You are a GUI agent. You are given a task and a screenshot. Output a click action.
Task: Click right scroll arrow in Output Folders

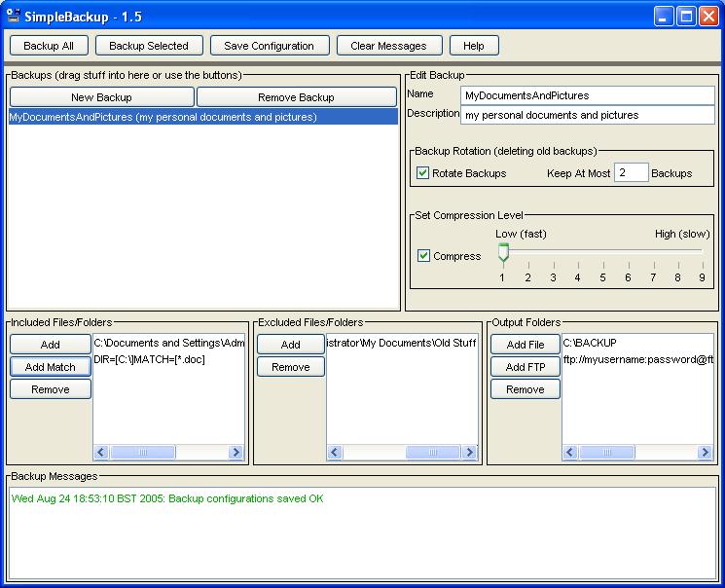706,453
